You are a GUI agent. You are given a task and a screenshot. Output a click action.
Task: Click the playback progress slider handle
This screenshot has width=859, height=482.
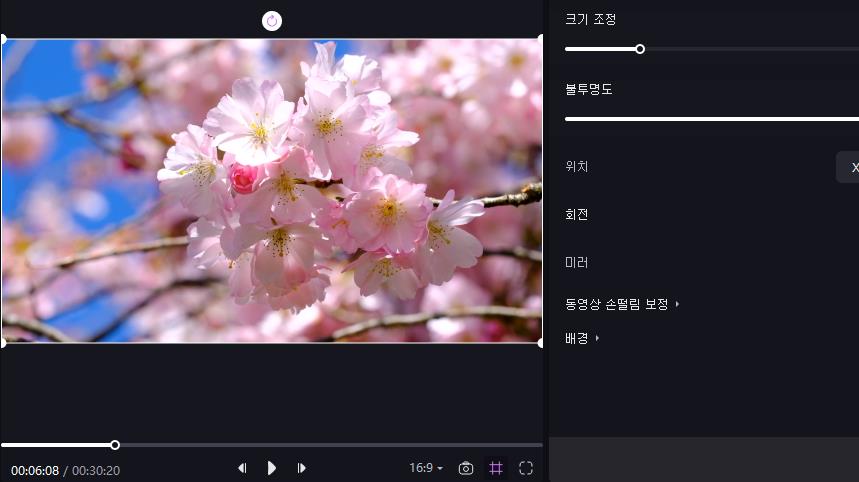(115, 445)
